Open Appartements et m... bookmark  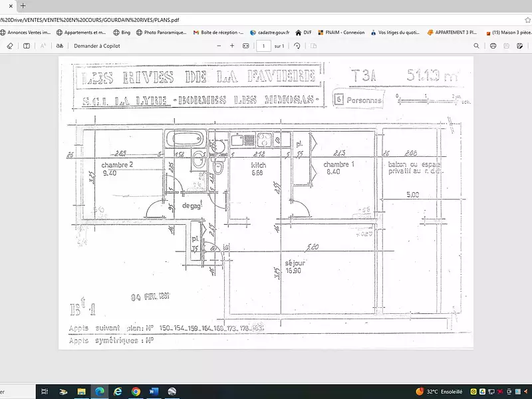81,33
